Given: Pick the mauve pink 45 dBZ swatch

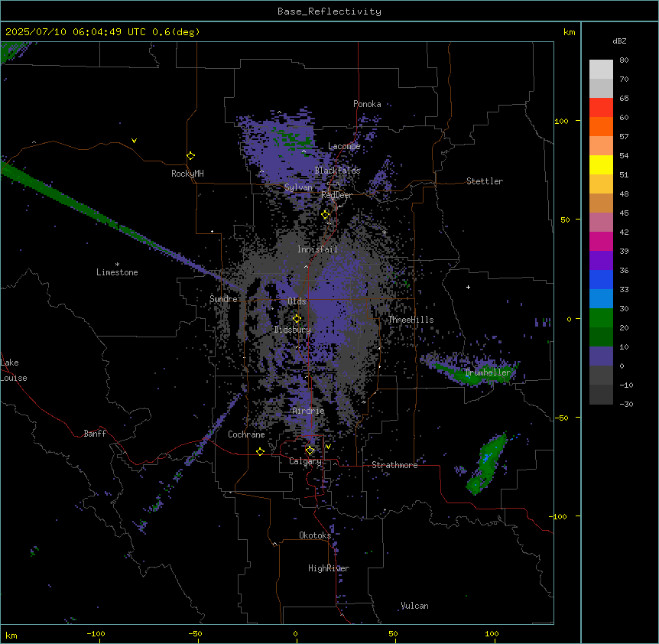Looking at the screenshot, I should [x=601, y=223].
